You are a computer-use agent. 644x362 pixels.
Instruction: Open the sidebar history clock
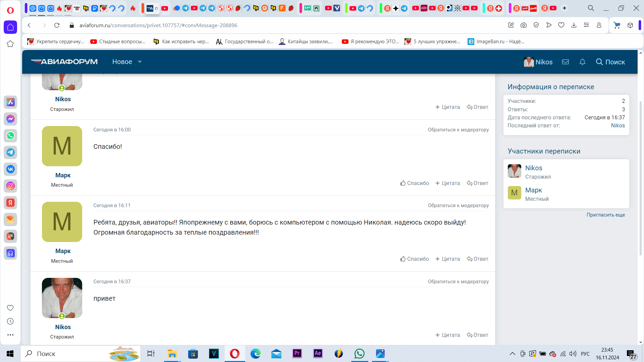10,321
